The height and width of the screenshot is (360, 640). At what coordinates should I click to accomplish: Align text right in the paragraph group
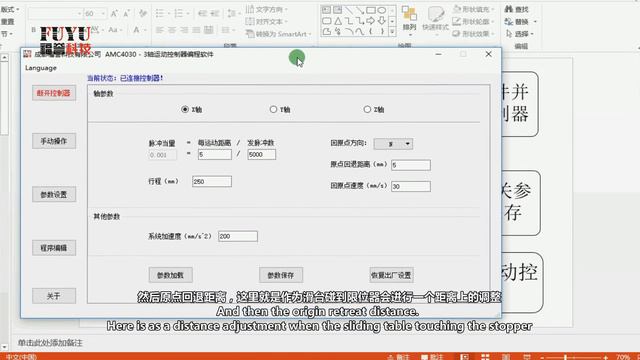tap(184, 30)
